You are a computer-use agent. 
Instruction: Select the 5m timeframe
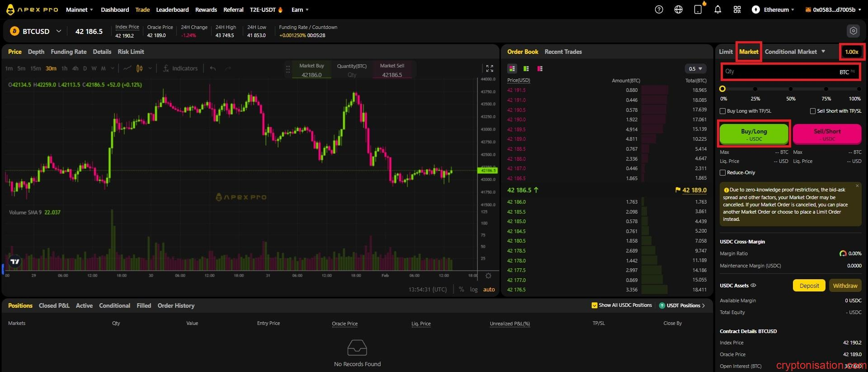pyautogui.click(x=21, y=68)
